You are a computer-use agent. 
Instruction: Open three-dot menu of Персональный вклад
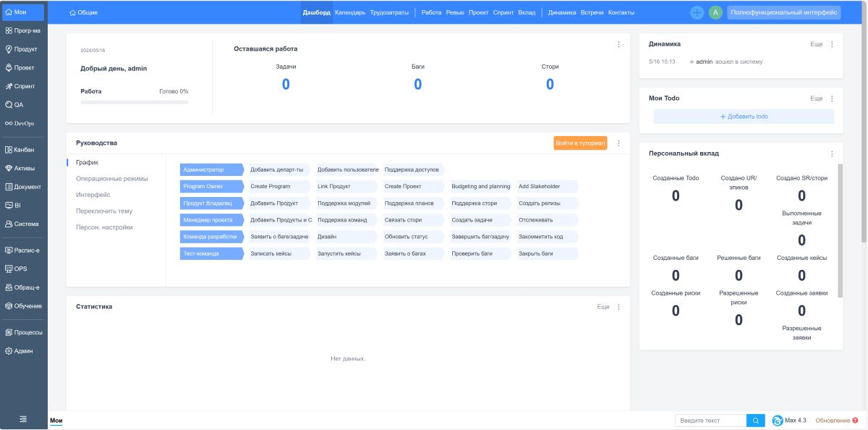832,153
